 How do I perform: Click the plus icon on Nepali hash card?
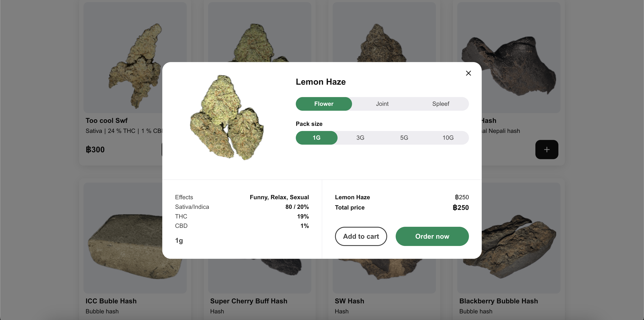coord(546,150)
